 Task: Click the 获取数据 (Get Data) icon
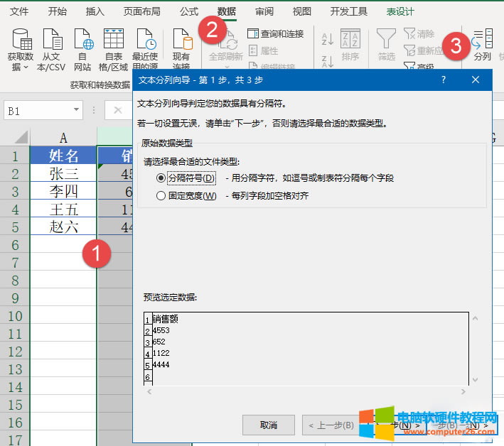click(x=21, y=39)
